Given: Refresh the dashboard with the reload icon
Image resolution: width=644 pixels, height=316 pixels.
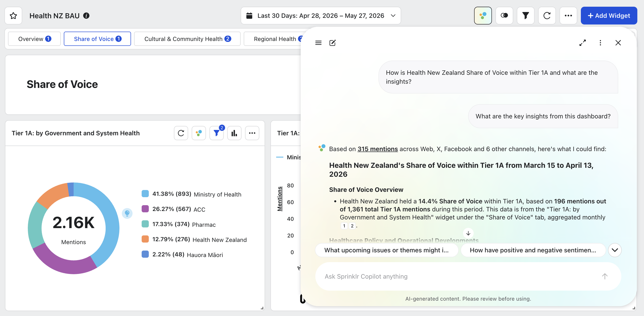Looking at the screenshot, I should pos(547,16).
